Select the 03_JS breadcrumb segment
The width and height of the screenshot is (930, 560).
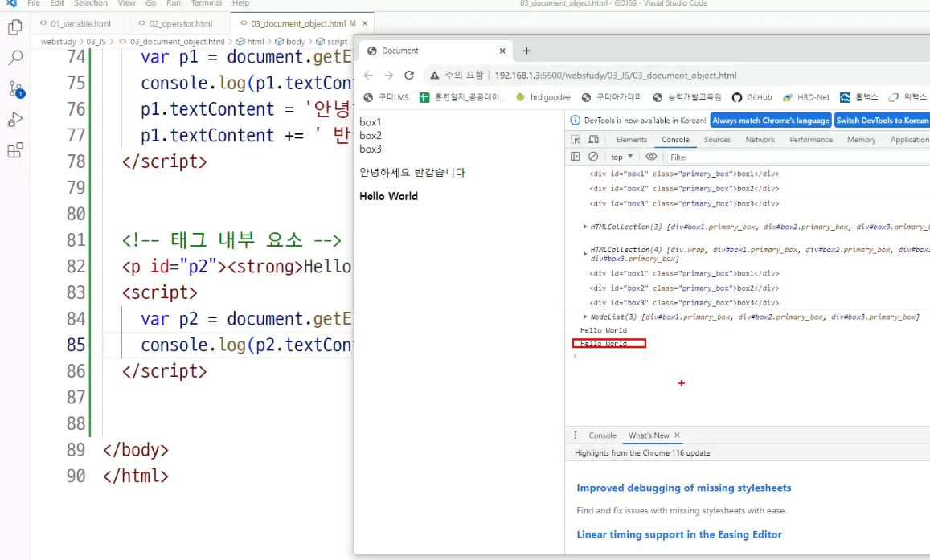(x=96, y=42)
